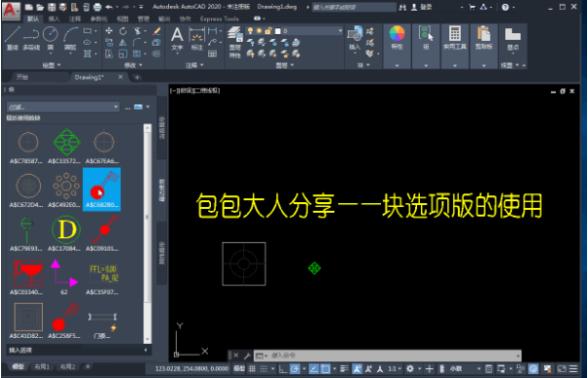Click the Scale tool icon

coord(123,54)
